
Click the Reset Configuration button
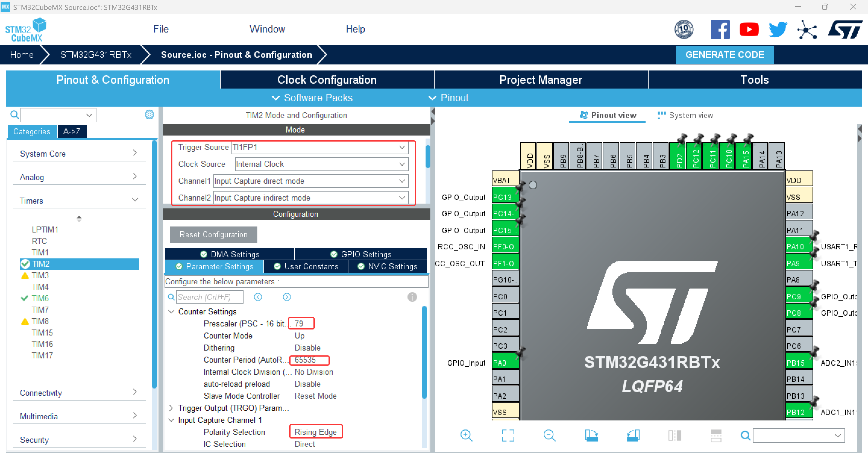point(213,234)
